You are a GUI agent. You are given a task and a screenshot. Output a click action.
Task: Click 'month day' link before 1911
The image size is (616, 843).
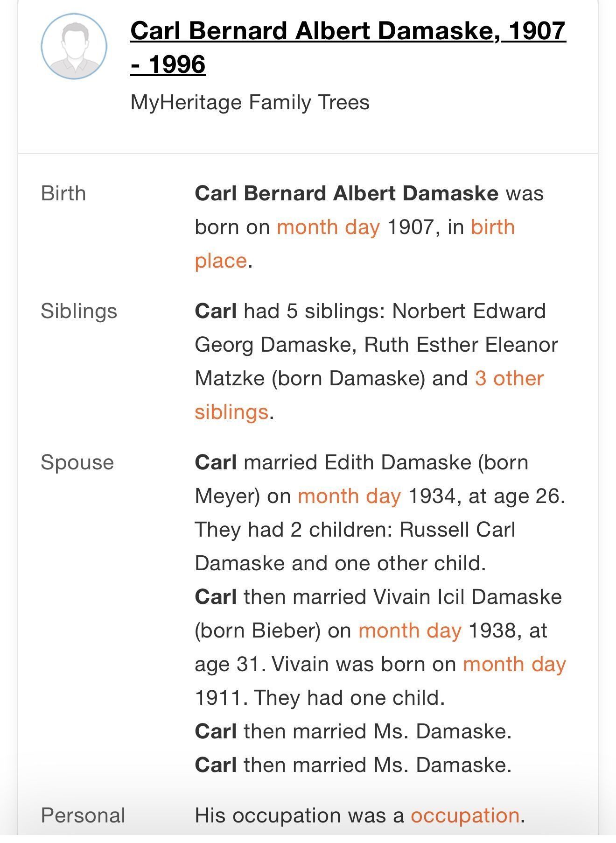(514, 665)
